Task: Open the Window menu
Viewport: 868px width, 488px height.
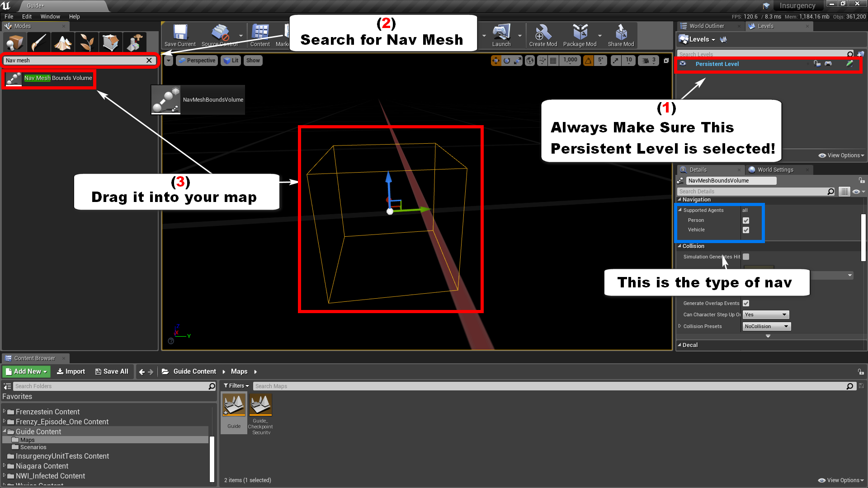Action: point(50,17)
